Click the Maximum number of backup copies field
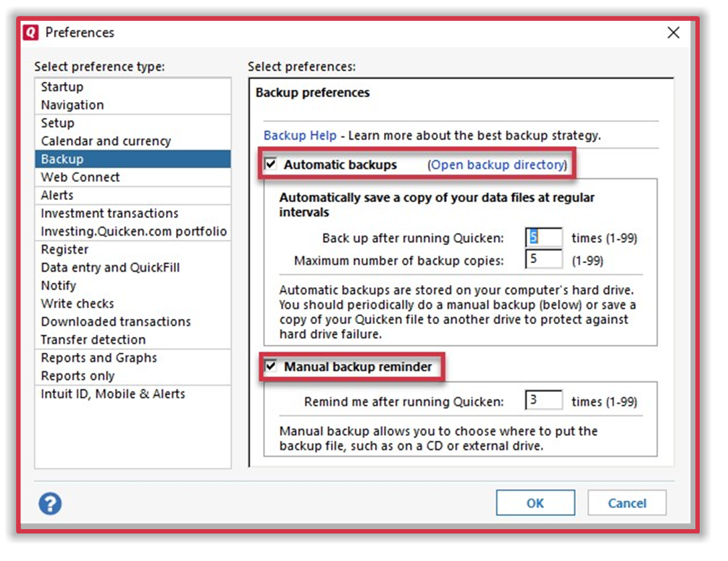Screen dimensions: 728x561 543,260
